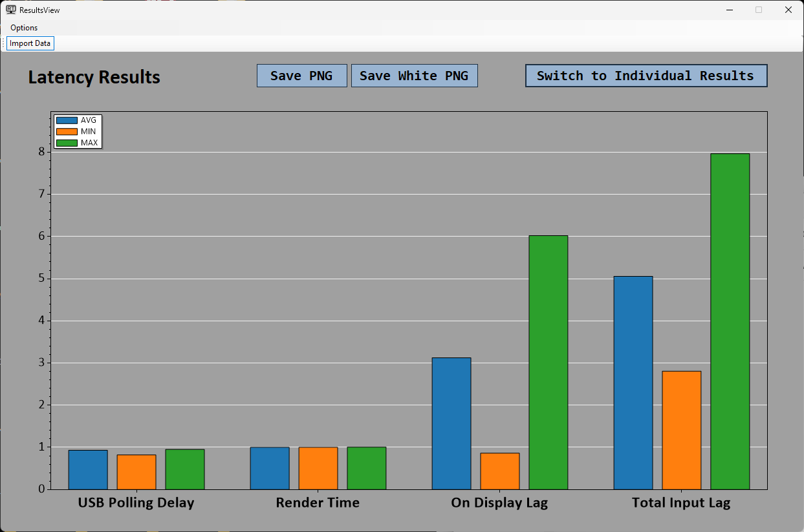Select the blue AVG bar for Total Input Lag
Screen dimensions: 804x532
point(633,383)
